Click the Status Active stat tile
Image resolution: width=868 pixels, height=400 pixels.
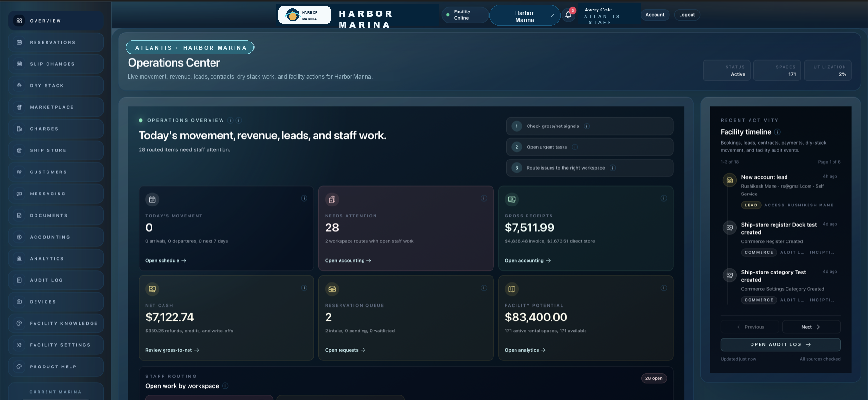click(727, 70)
